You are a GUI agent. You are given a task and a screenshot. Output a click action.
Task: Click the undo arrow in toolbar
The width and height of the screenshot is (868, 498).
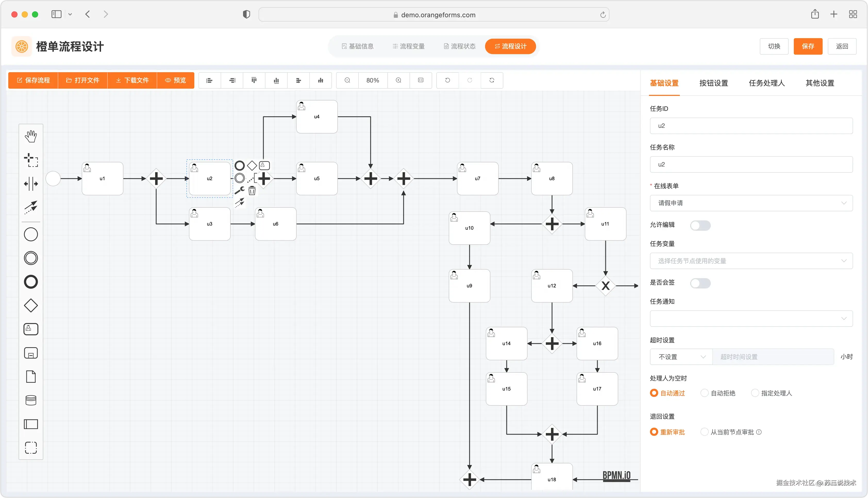(x=447, y=80)
